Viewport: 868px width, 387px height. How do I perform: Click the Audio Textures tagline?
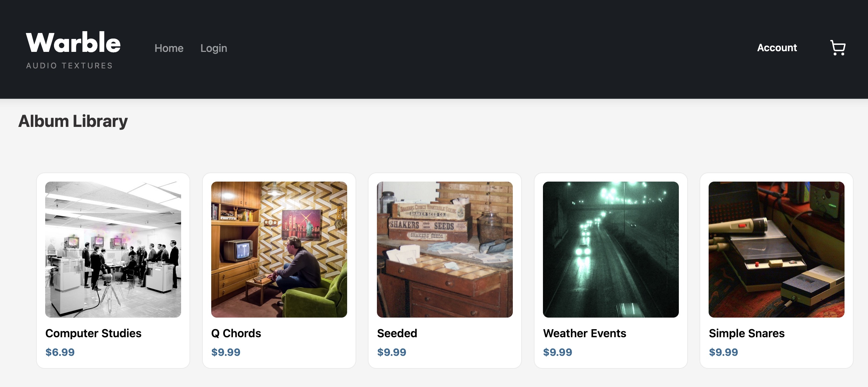pyautogui.click(x=69, y=66)
